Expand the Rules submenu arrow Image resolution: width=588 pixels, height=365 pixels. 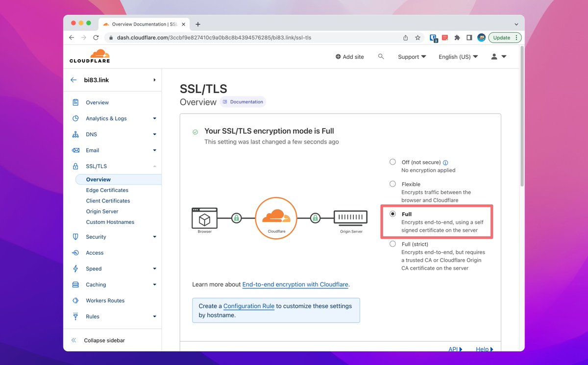click(x=154, y=316)
